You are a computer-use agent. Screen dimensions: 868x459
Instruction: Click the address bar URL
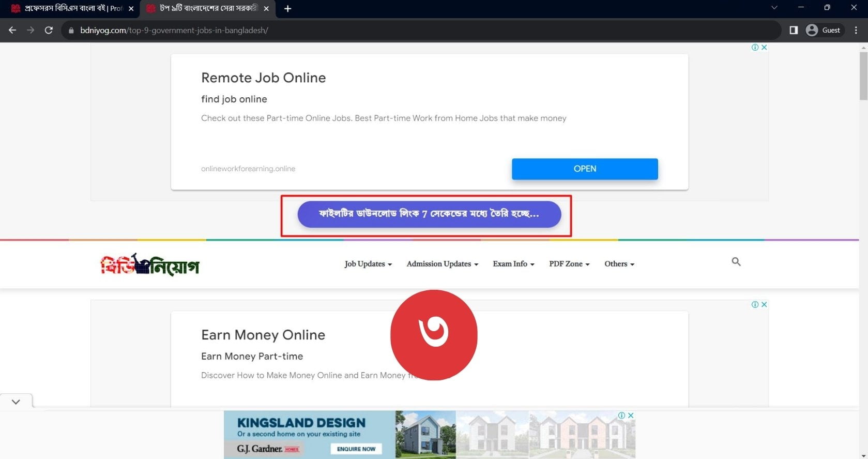(x=174, y=31)
